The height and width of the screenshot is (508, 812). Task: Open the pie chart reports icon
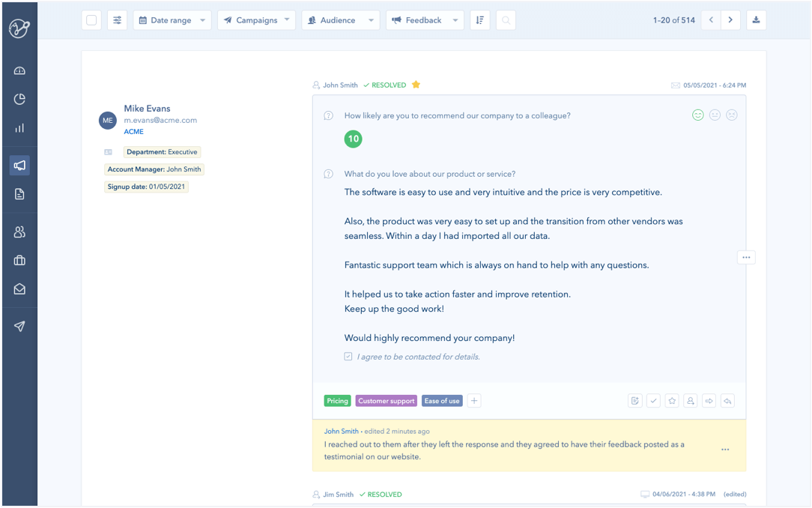(x=19, y=100)
